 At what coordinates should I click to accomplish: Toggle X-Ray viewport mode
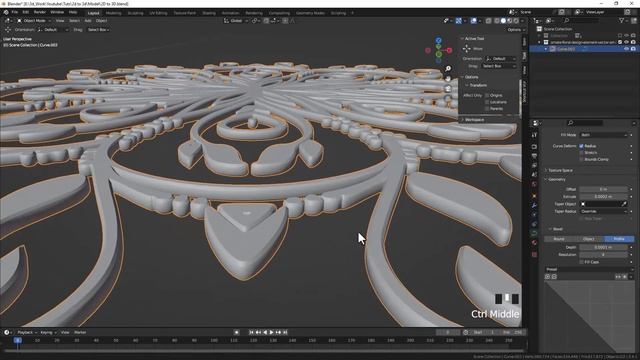click(x=489, y=20)
